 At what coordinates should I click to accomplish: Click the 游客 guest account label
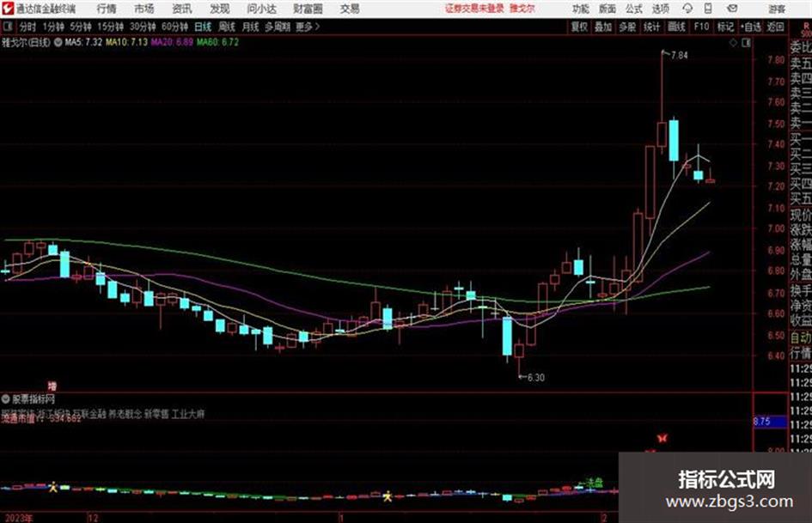pyautogui.click(x=777, y=9)
